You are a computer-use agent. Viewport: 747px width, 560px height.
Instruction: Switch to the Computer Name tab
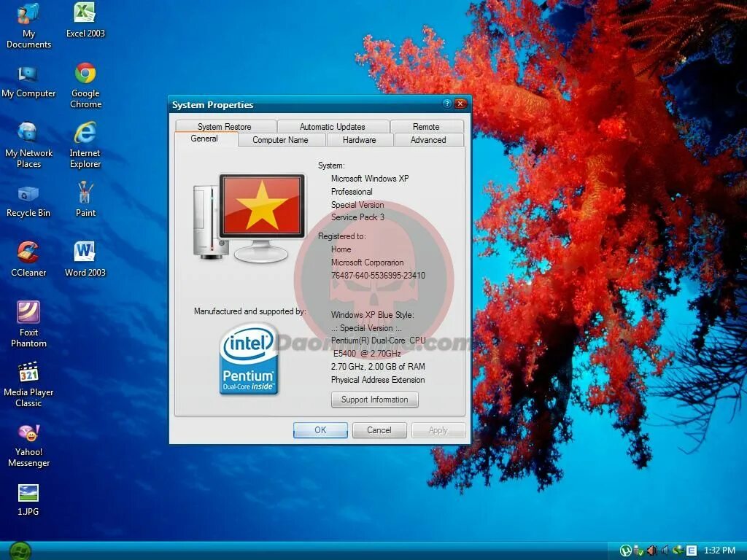(281, 140)
